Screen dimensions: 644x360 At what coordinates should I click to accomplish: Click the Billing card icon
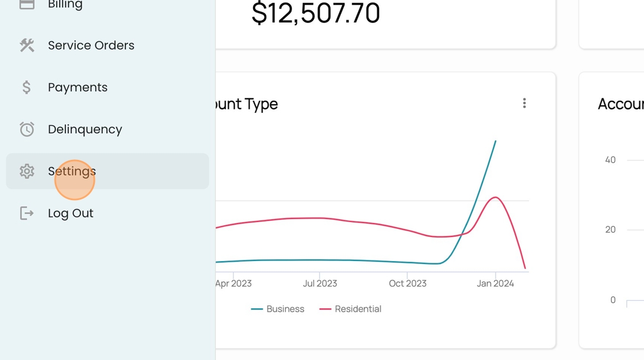click(26, 4)
